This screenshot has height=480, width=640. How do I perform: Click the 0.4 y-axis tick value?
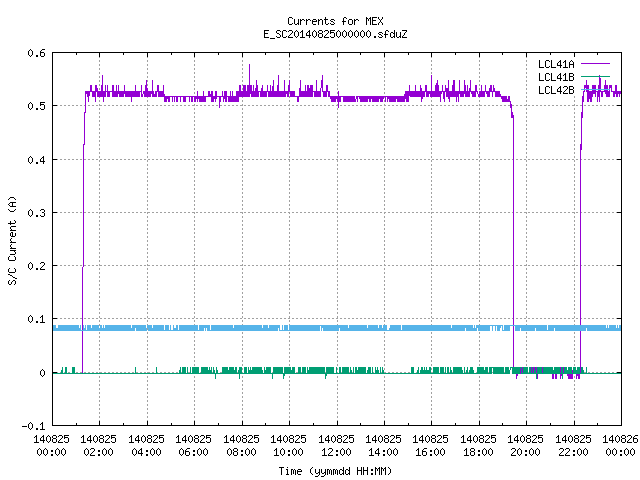tap(36, 160)
